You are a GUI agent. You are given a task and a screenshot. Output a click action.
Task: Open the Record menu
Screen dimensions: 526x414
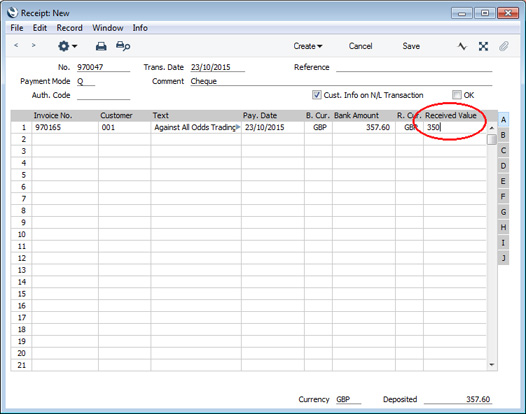point(69,28)
